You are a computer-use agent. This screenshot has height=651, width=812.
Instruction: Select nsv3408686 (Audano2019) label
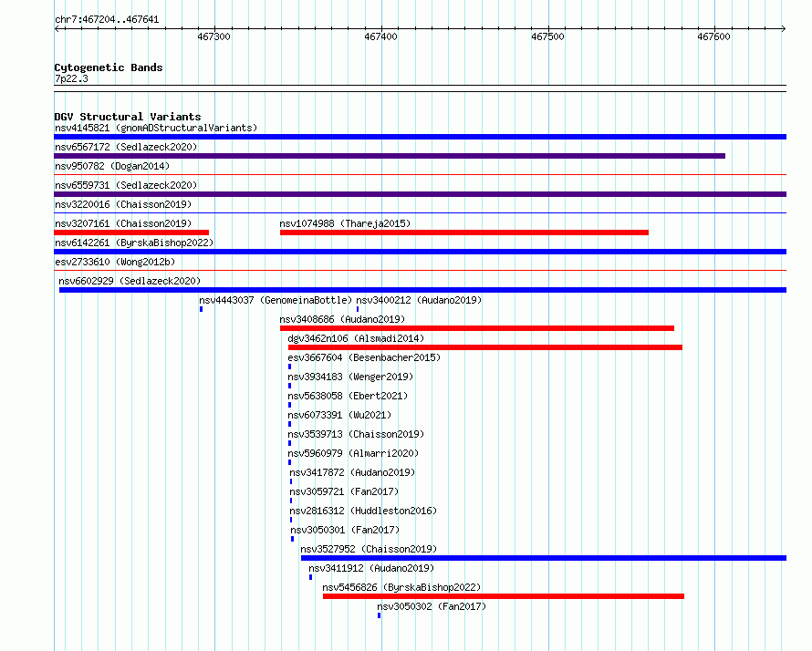(342, 319)
